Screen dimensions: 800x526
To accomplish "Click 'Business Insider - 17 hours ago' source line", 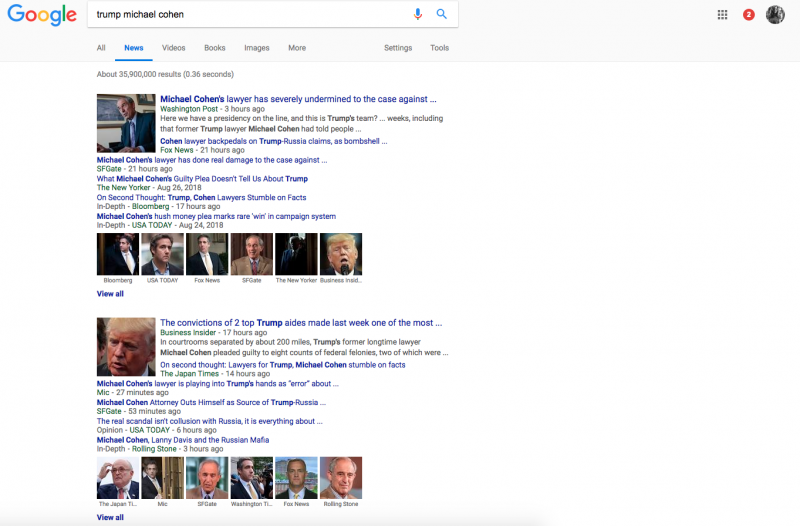I will click(213, 333).
